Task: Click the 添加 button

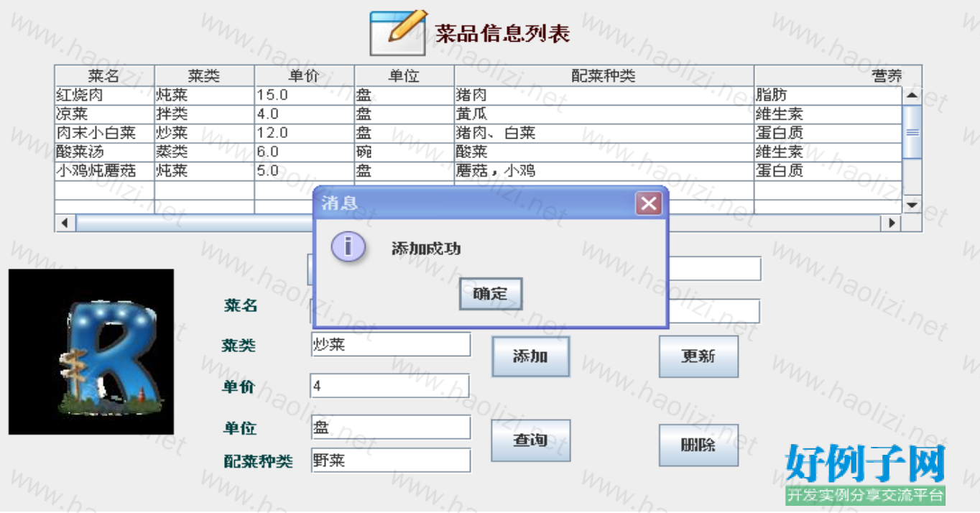Action: click(x=530, y=356)
